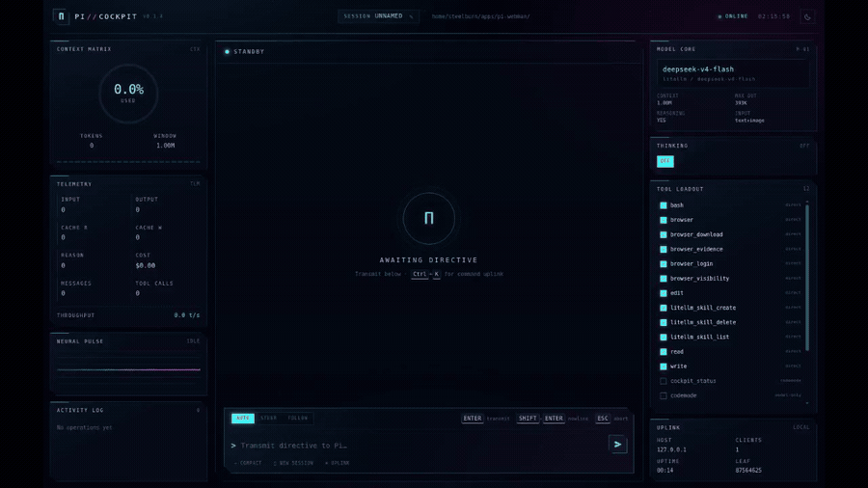Click the COMPACT button
Image resolution: width=868 pixels, height=488 pixels.
pyautogui.click(x=248, y=463)
